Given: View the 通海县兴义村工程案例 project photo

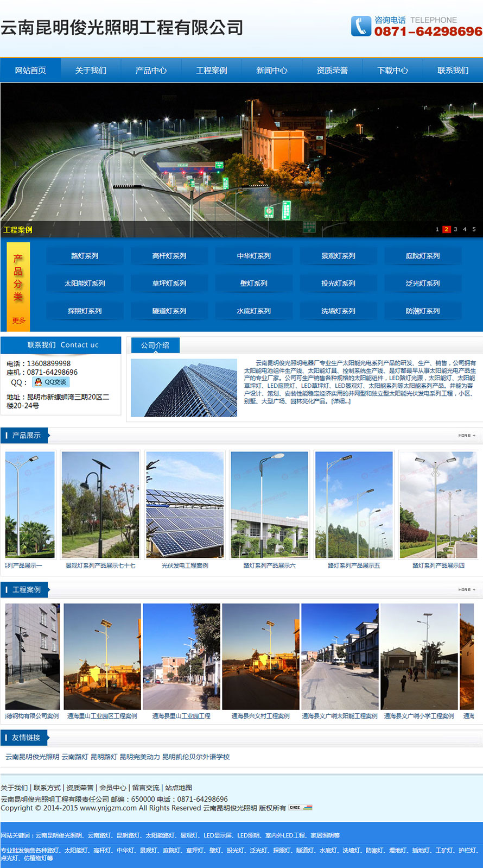Looking at the screenshot, I should 260,656.
